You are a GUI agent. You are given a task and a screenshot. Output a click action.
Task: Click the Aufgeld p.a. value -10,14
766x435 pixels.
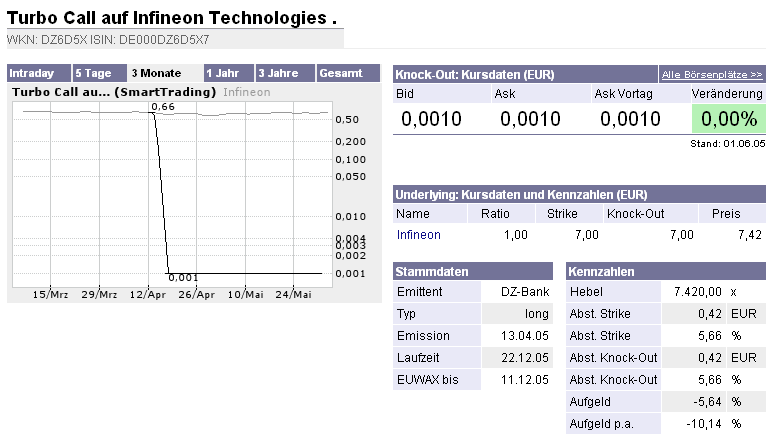(x=704, y=424)
